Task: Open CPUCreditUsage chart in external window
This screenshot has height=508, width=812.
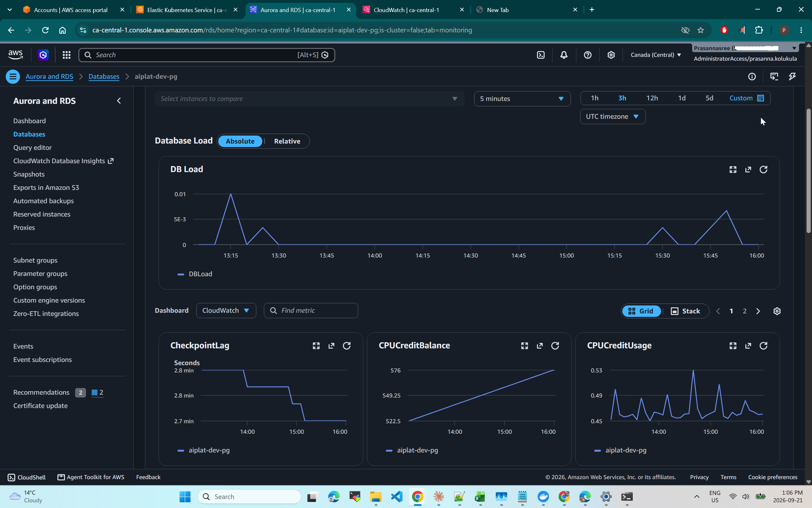Action: click(748, 346)
